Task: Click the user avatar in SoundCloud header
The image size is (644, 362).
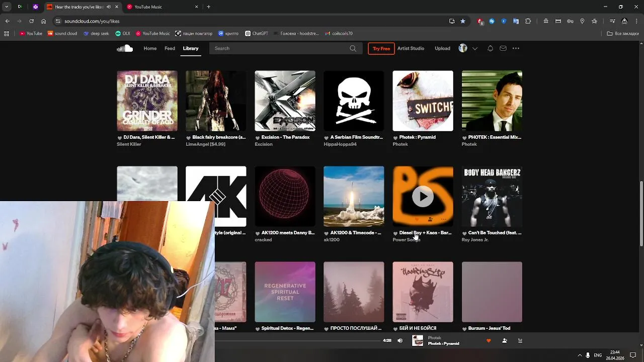Action: coord(463,48)
